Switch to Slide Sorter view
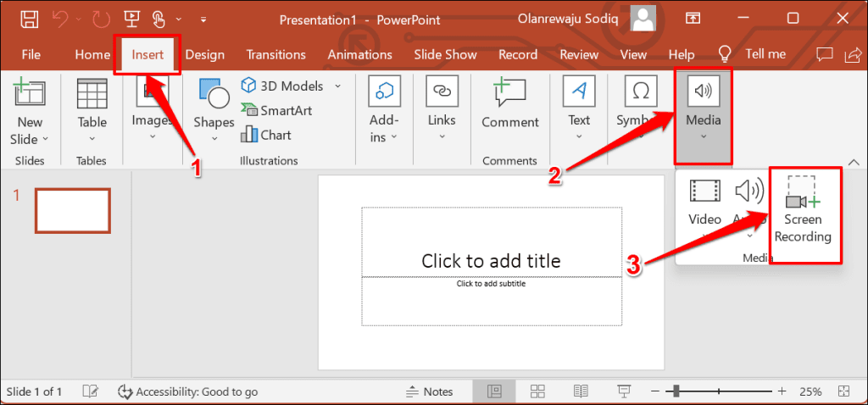The width and height of the screenshot is (868, 405). click(537, 391)
